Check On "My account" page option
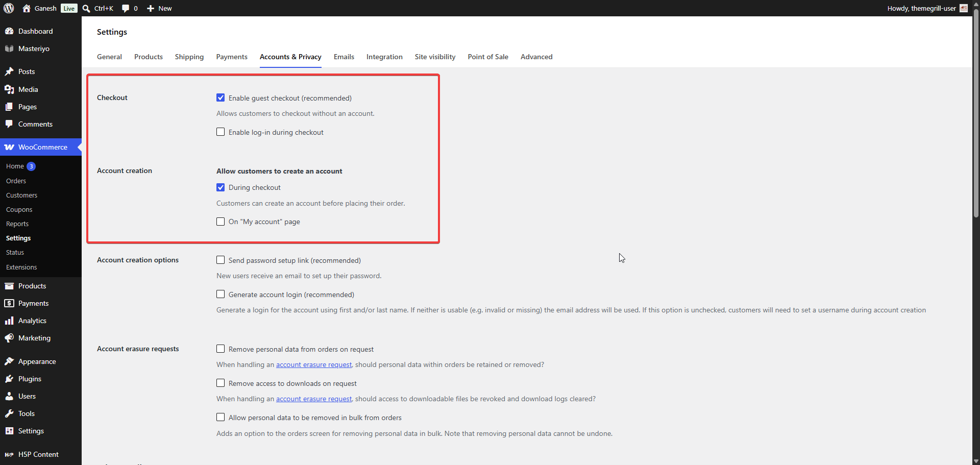 (x=220, y=222)
